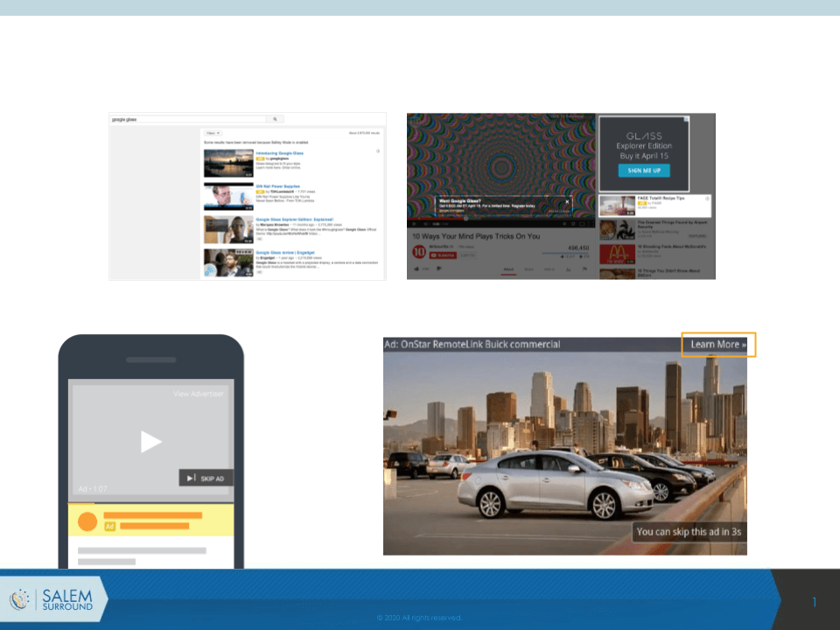Click the theater mode icon in video player

coord(582,224)
